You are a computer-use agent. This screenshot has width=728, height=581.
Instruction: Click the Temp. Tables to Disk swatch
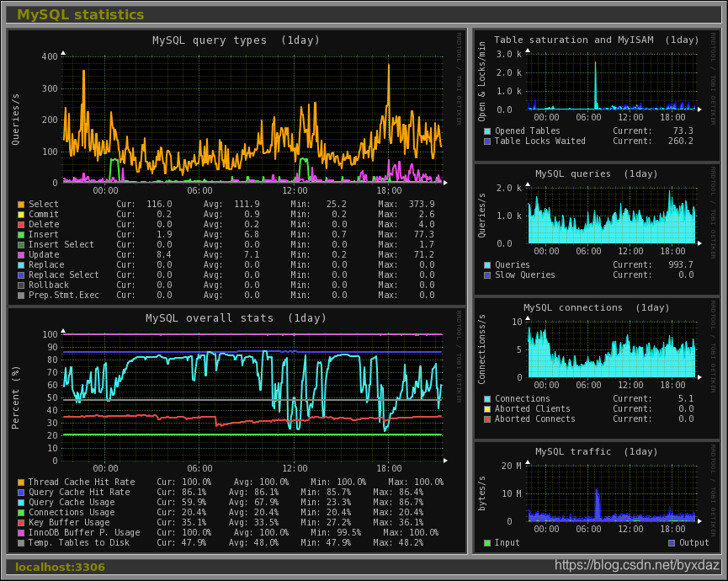(x=21, y=543)
